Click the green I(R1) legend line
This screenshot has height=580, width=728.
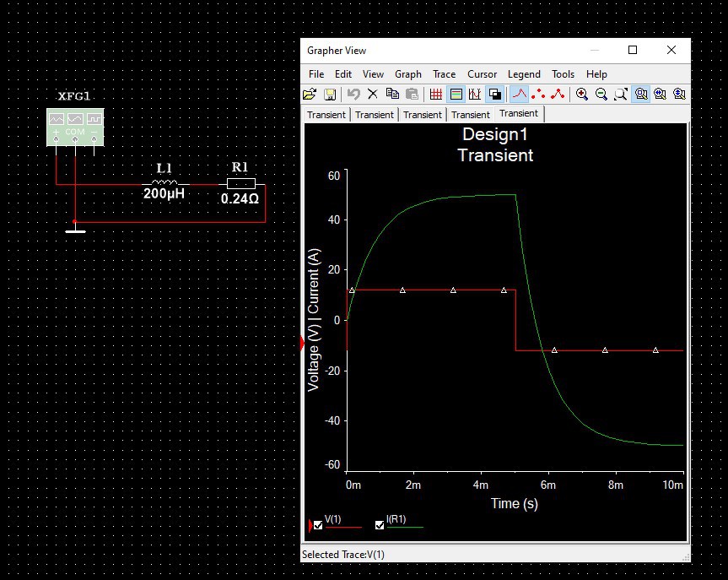pos(405,528)
